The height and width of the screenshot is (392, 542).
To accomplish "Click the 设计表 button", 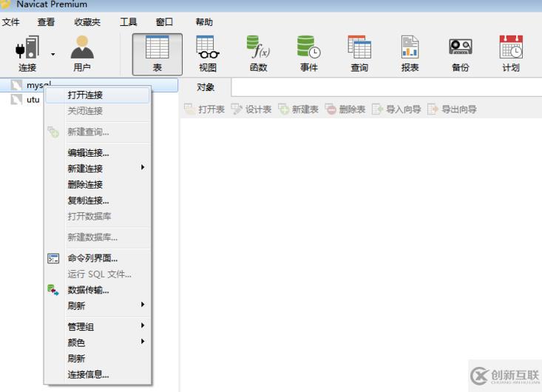I will coord(251,109).
